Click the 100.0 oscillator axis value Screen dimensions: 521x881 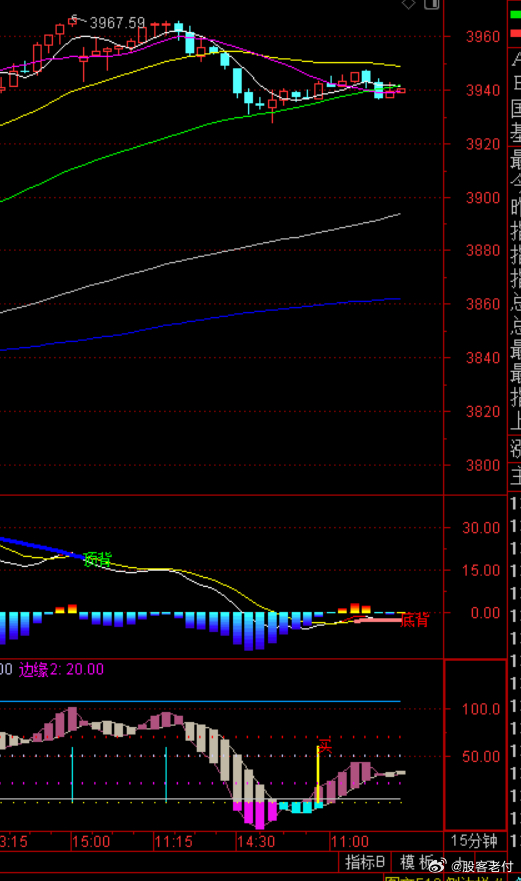pyautogui.click(x=481, y=709)
